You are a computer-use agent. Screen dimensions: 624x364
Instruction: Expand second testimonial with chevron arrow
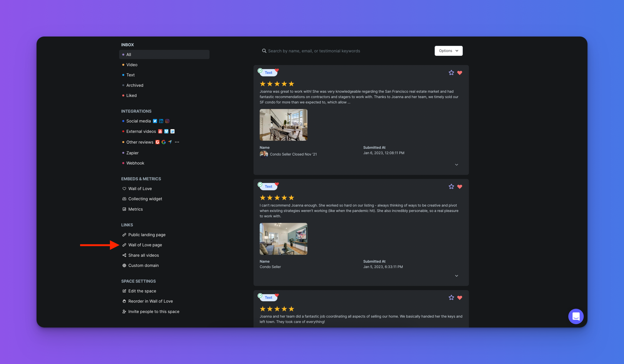coord(457,276)
